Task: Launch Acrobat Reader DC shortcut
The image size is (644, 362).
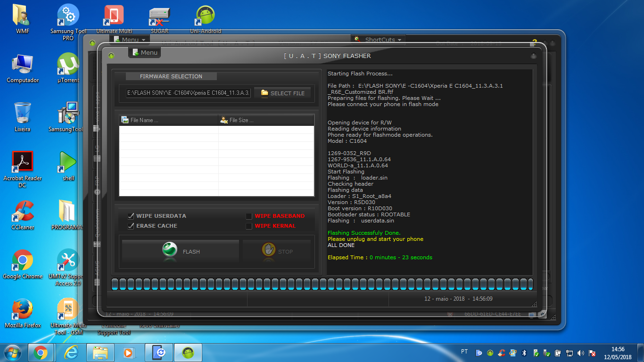Action: [22, 169]
